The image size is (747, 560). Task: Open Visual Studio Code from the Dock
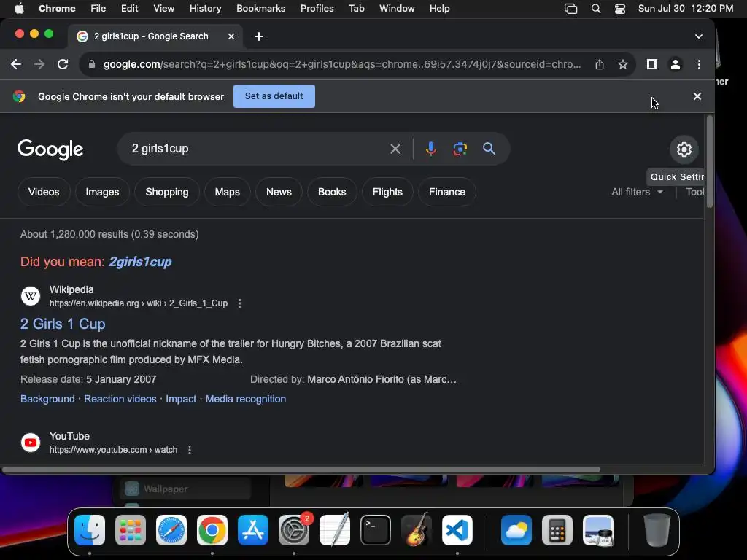[x=457, y=530]
